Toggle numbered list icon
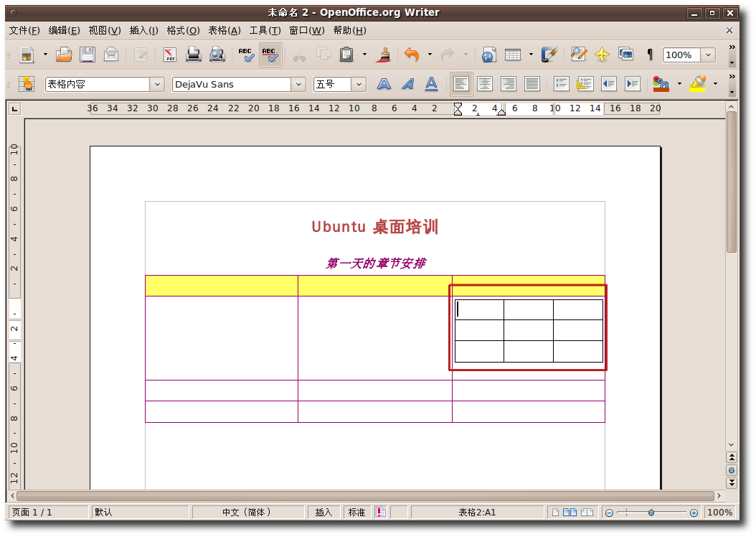Viewport: 756px width, 537px height. 561,84
